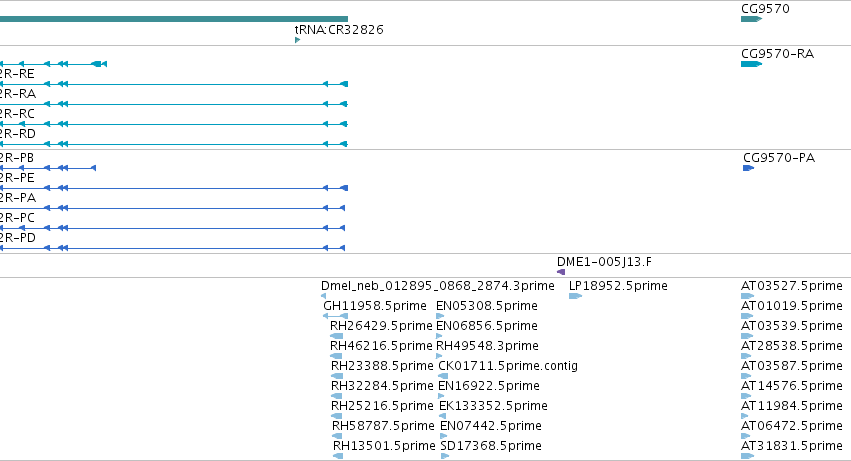Click the 2R-RD transcript label

click(x=18, y=134)
